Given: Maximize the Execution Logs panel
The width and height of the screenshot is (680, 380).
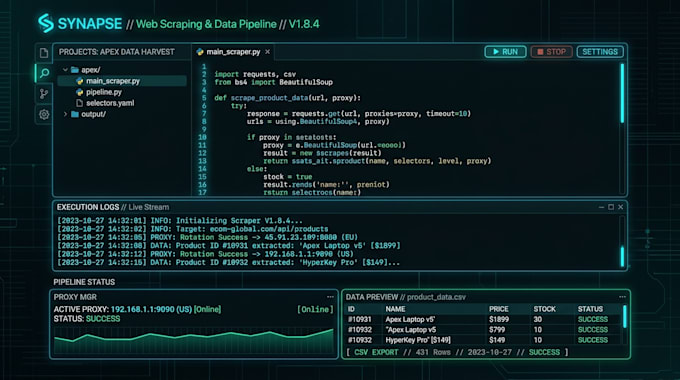Looking at the screenshot, I should (611, 207).
